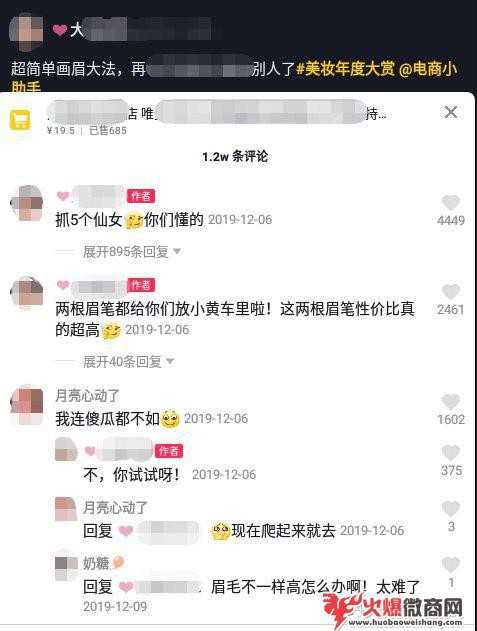Tap the heart on 奶糖's reply
The image size is (477, 631).
(451, 565)
